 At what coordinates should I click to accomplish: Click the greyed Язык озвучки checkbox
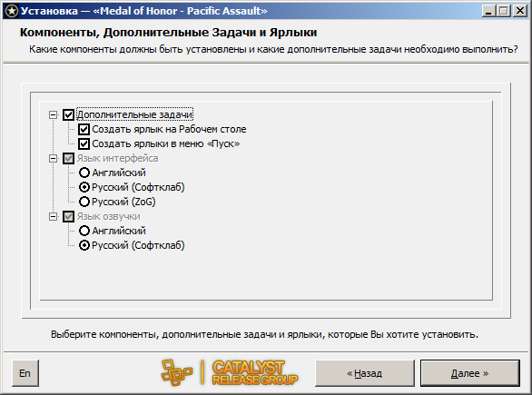68,216
